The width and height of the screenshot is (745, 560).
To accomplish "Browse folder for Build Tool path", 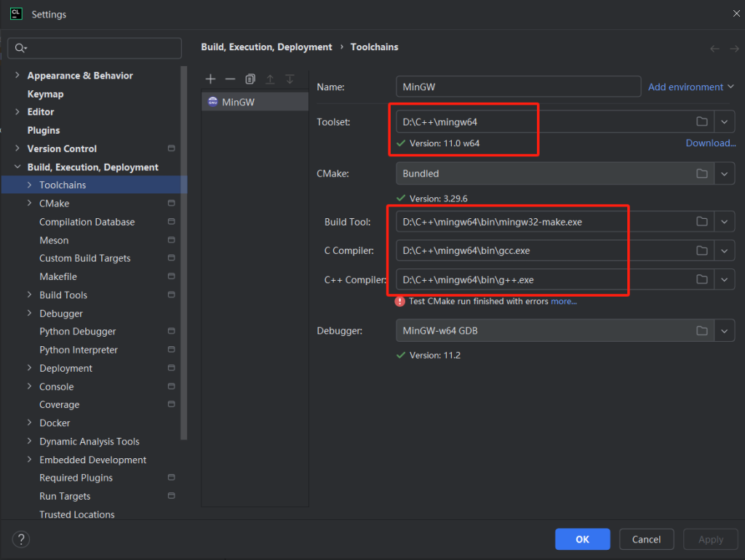I will pos(702,221).
